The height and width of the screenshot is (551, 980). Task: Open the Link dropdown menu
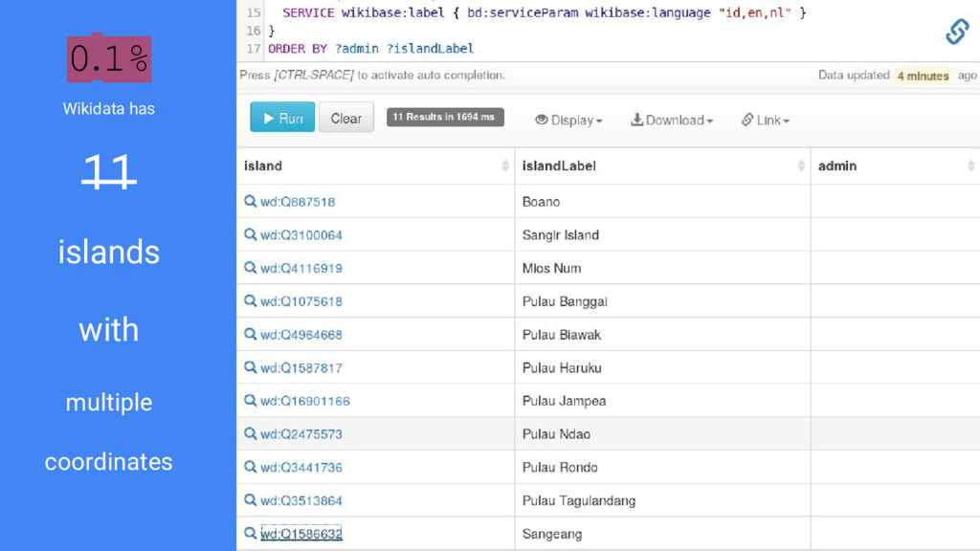(766, 120)
